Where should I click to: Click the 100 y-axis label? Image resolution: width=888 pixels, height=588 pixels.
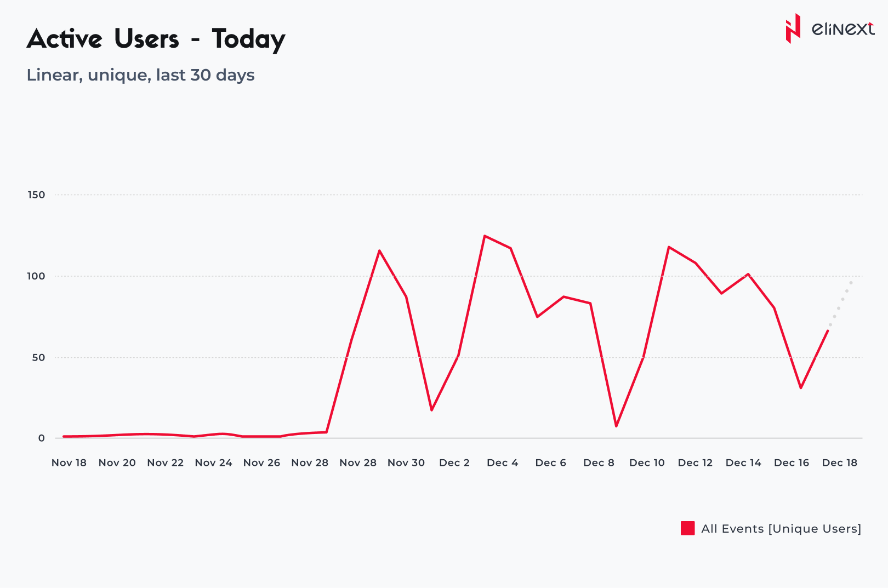point(36,276)
